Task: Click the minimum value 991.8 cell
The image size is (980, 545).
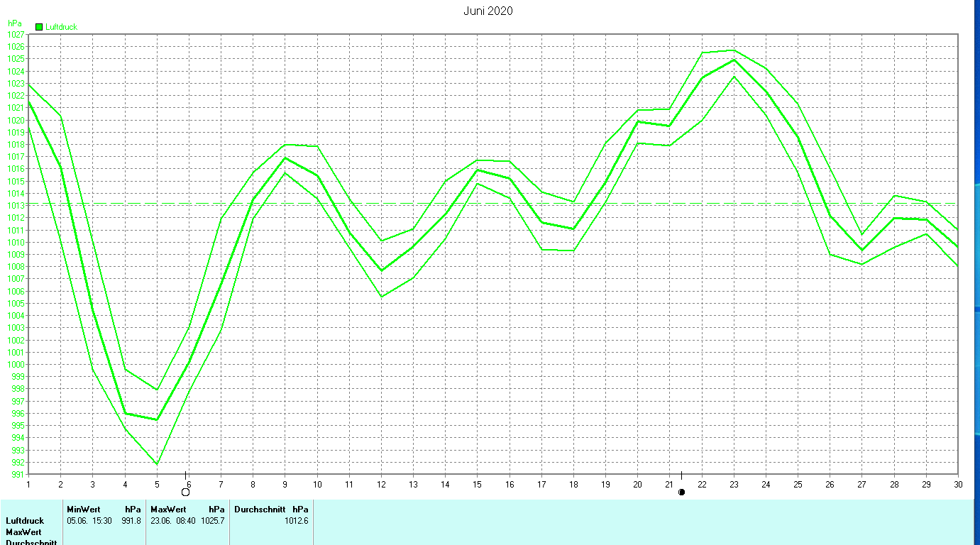Action: point(131,521)
